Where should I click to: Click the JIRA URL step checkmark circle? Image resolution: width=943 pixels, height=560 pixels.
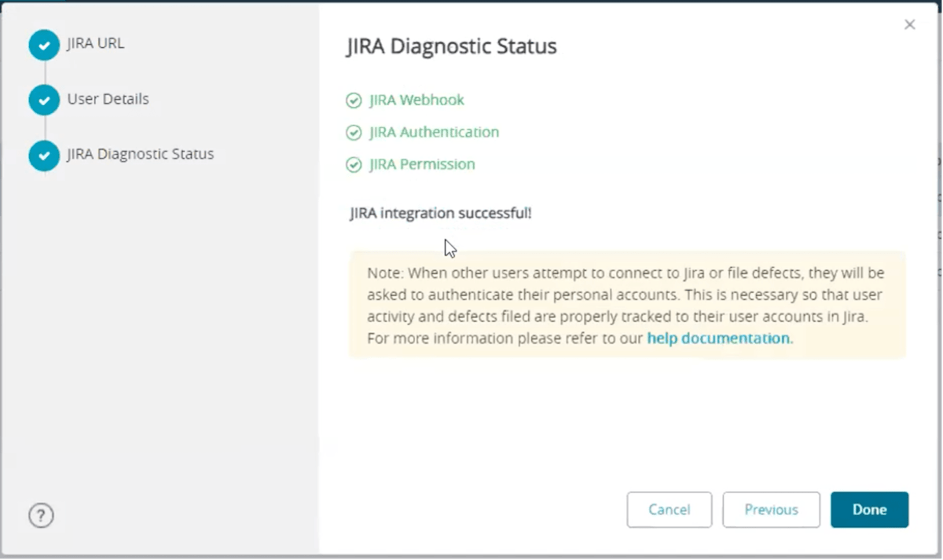(44, 45)
